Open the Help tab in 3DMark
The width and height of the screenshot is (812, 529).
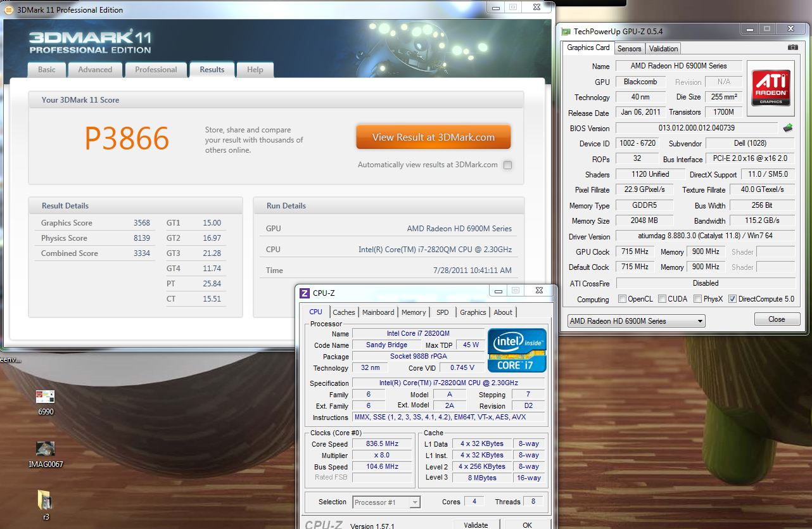[x=255, y=70]
